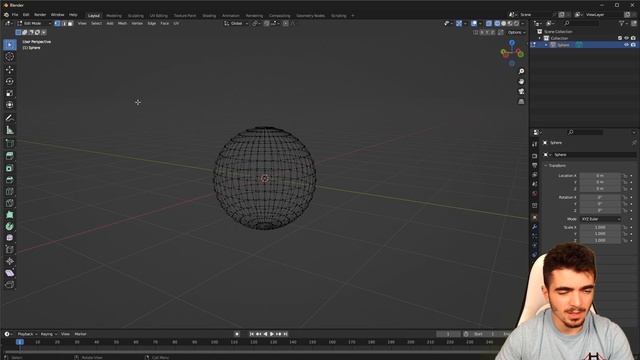Screen dimensions: 640x360
Task: Select the 3D Cursor tool
Action: coord(10,57)
